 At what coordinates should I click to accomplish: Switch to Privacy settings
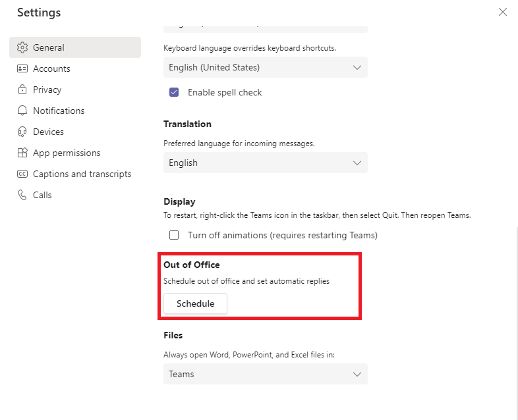(x=75, y=90)
